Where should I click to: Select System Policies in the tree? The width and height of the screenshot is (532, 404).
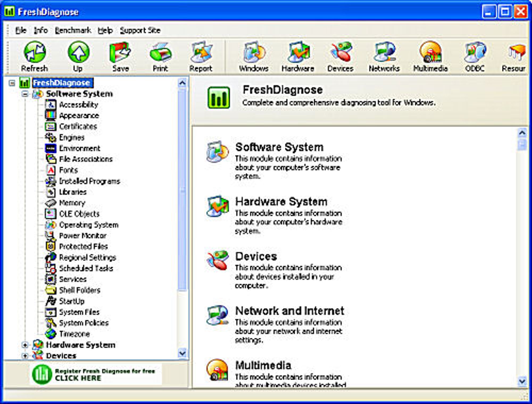coord(84,323)
